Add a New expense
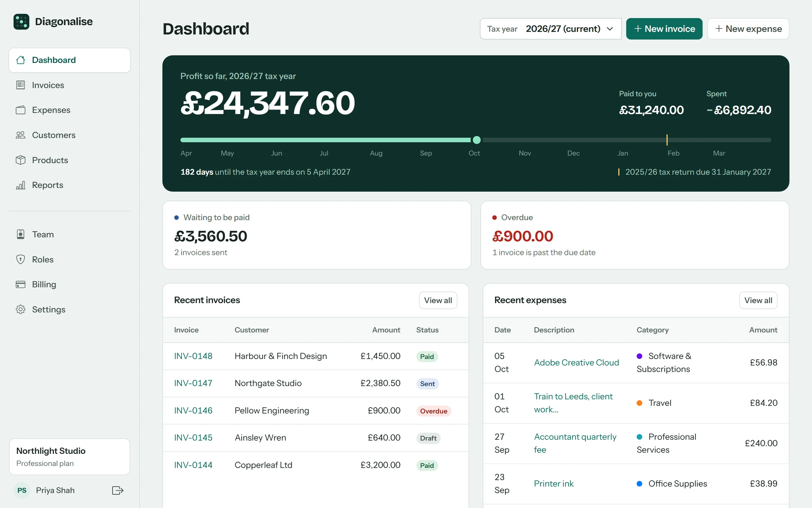This screenshot has height=508, width=812. [748, 29]
